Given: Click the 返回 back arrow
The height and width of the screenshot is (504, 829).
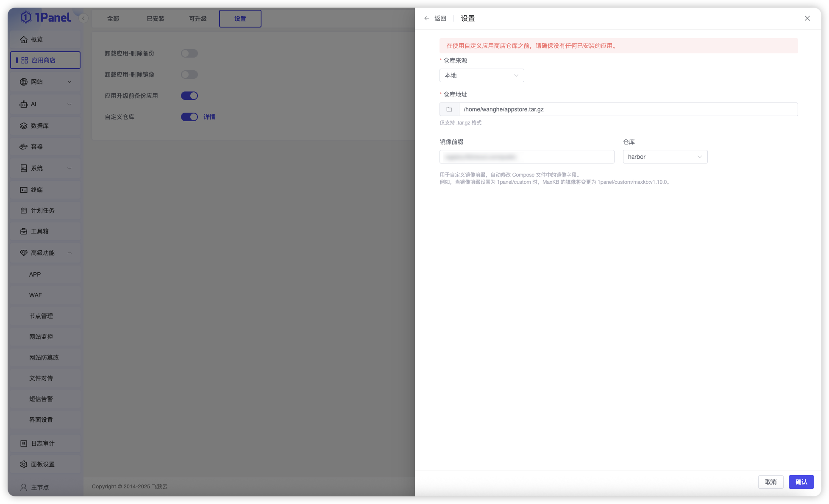Looking at the screenshot, I should pyautogui.click(x=427, y=18).
